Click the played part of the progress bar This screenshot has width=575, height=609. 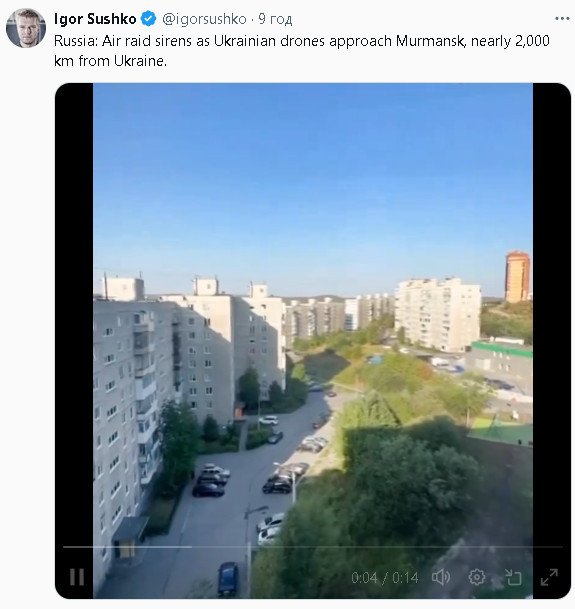(x=127, y=547)
